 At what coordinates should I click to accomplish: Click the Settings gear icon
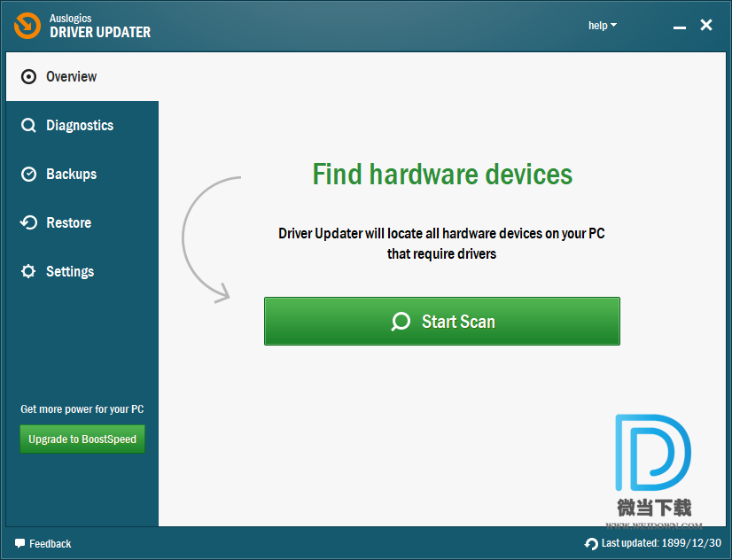(28, 271)
